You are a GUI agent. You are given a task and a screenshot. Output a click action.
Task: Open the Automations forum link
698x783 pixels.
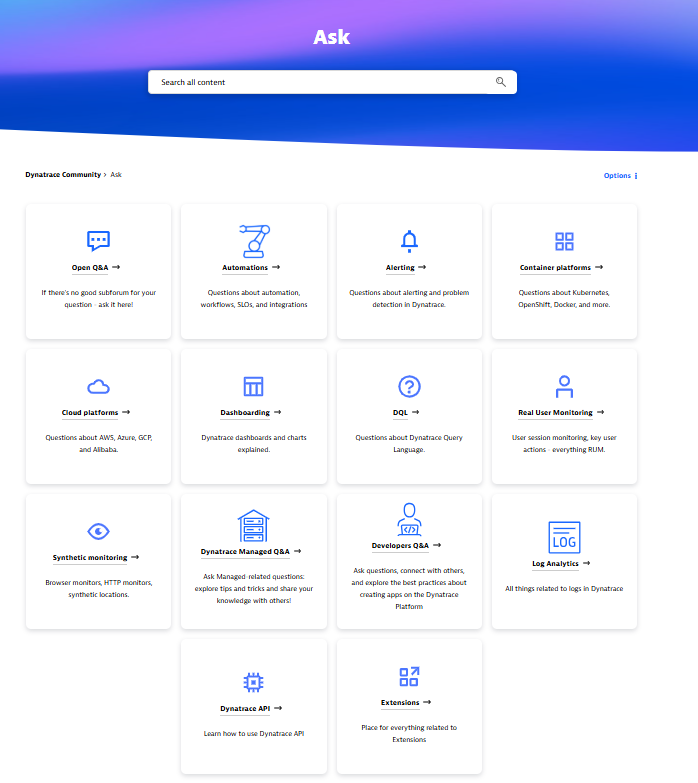[x=245, y=268]
